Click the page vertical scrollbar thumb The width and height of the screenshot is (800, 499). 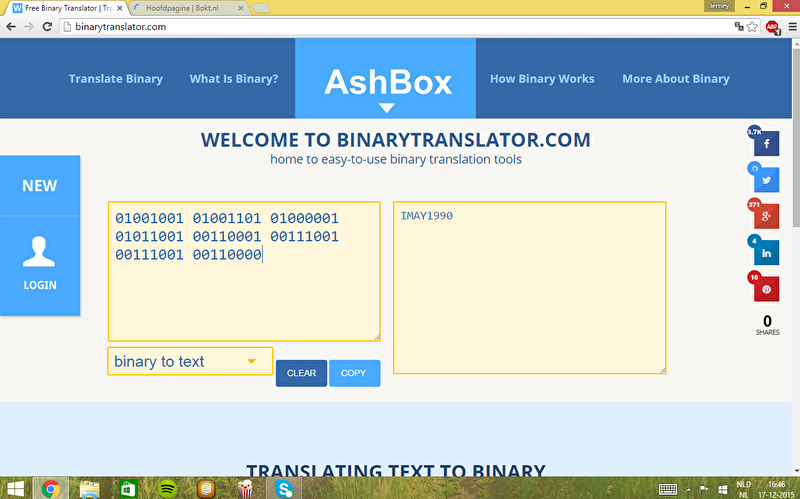[x=795, y=138]
